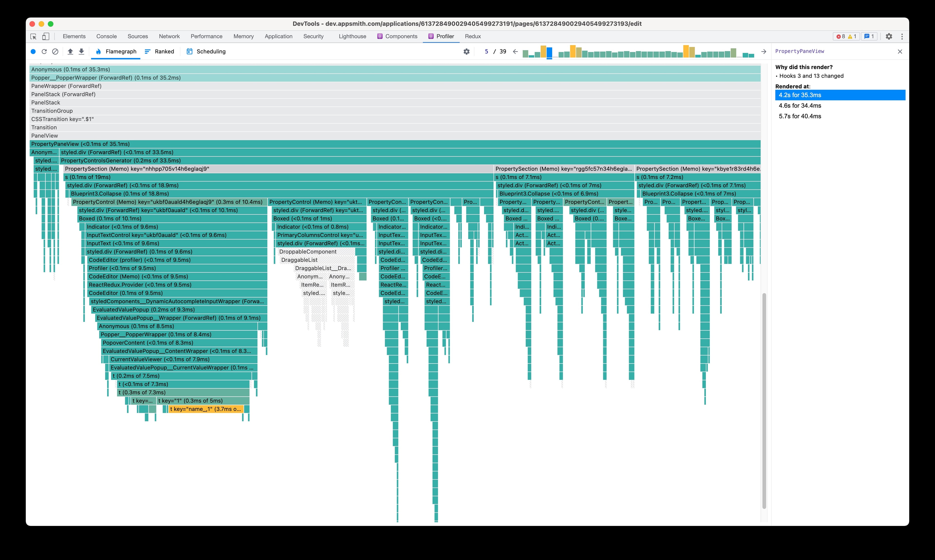Image resolution: width=935 pixels, height=560 pixels.
Task: Click the inspect element picker icon
Action: pos(33,36)
